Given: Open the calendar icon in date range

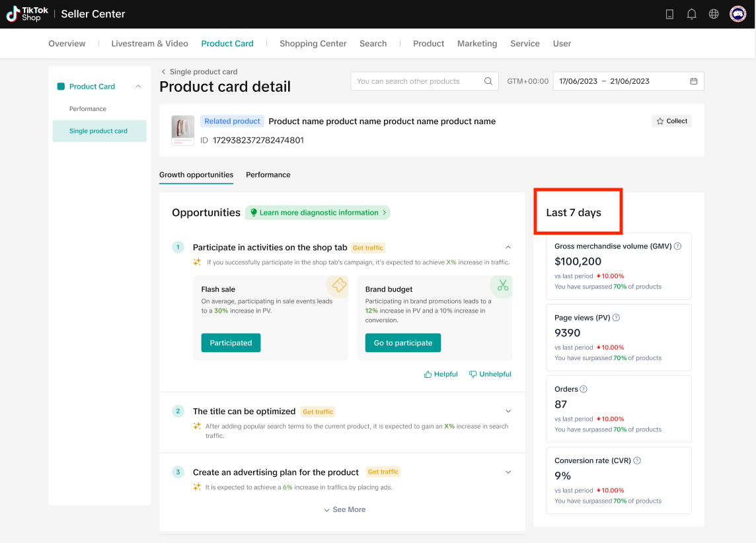Looking at the screenshot, I should pyautogui.click(x=694, y=81).
